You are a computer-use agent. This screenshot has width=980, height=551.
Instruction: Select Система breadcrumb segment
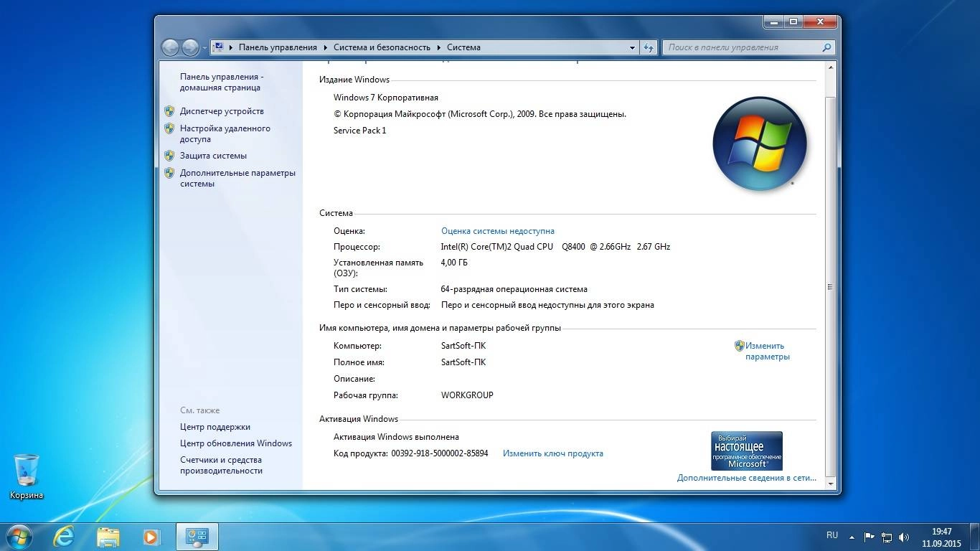coord(463,47)
